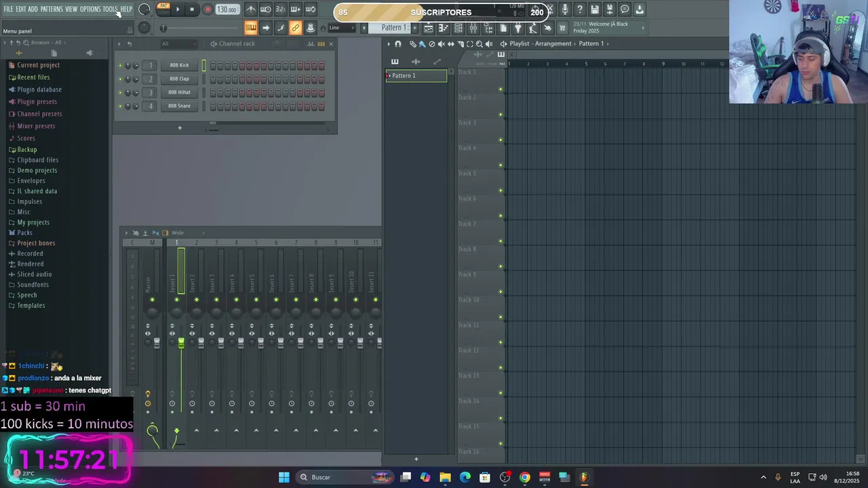The width and height of the screenshot is (868, 488).
Task: Open the FILE menu
Action: [x=8, y=9]
